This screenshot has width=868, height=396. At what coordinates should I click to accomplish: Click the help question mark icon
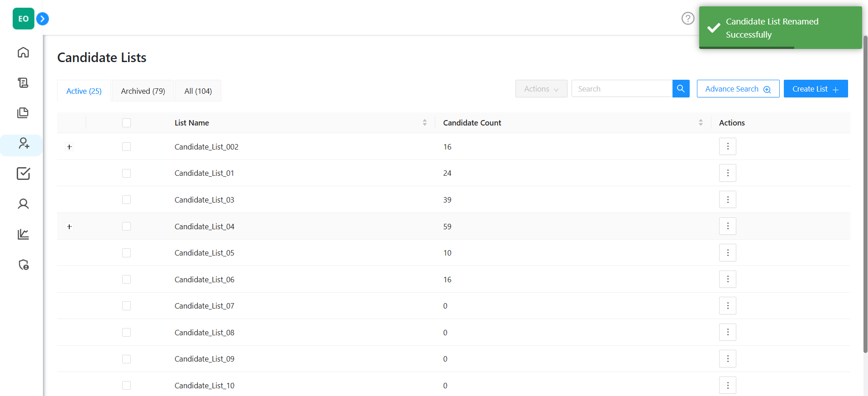[x=687, y=19]
